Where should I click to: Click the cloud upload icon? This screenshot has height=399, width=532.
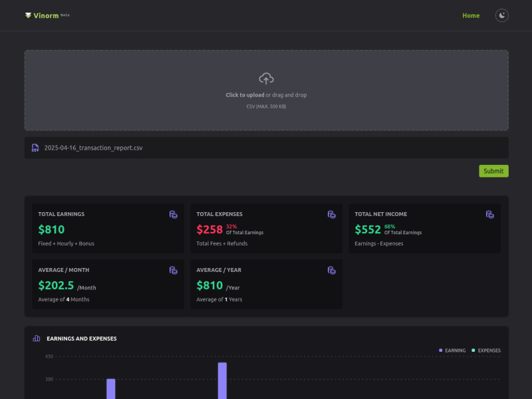pyautogui.click(x=267, y=78)
